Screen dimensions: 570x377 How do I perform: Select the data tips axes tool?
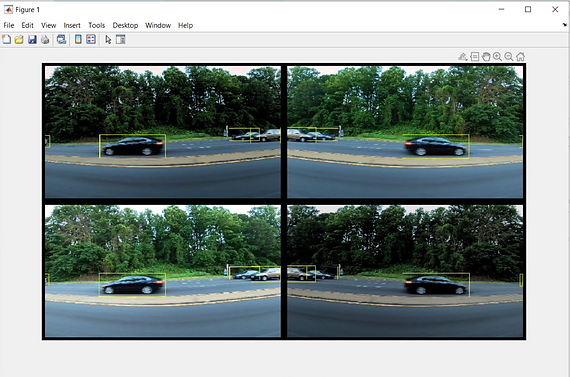coord(474,57)
